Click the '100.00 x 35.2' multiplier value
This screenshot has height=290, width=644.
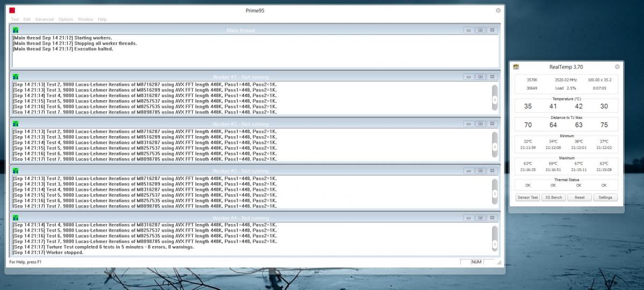(599, 79)
